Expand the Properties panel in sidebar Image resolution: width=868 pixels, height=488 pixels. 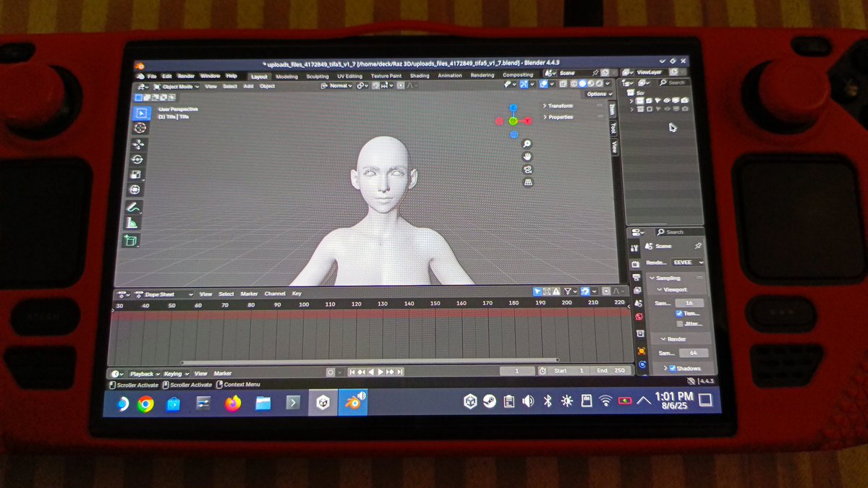coord(558,117)
